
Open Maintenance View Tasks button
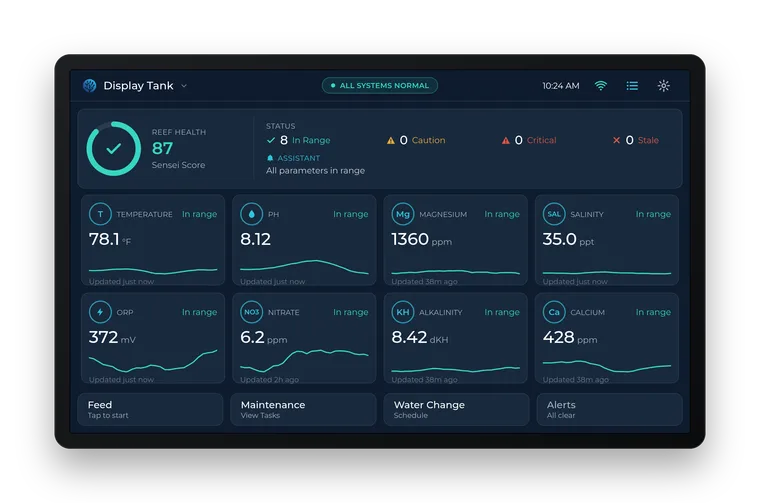(x=303, y=409)
